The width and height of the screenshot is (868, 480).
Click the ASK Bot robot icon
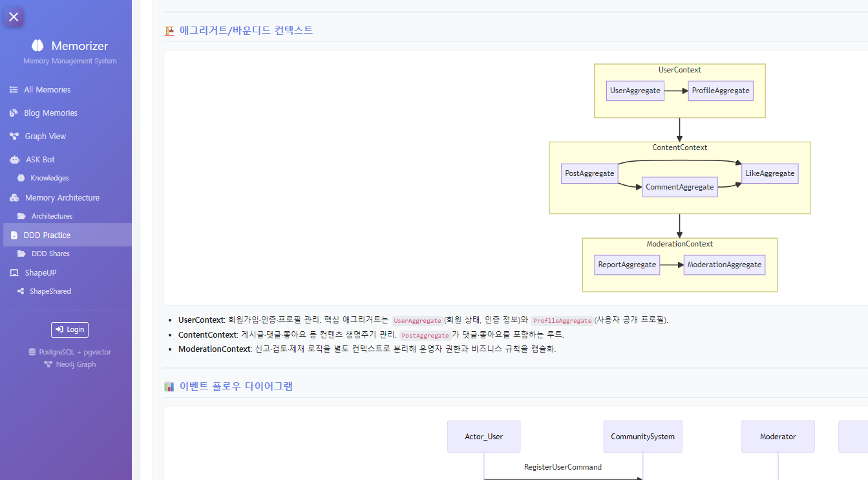click(14, 160)
